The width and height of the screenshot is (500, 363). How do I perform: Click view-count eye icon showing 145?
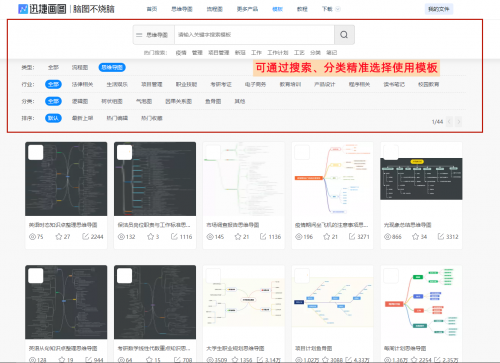coord(210,237)
